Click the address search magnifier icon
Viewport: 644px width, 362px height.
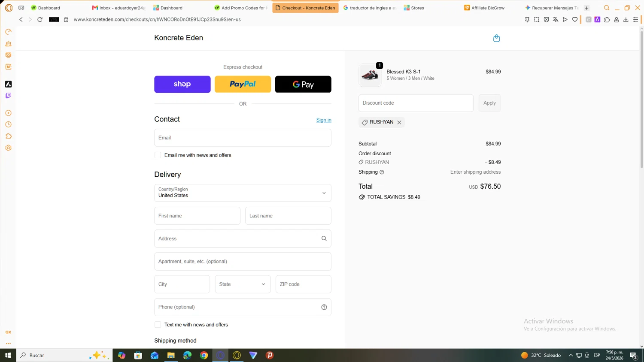click(324, 238)
